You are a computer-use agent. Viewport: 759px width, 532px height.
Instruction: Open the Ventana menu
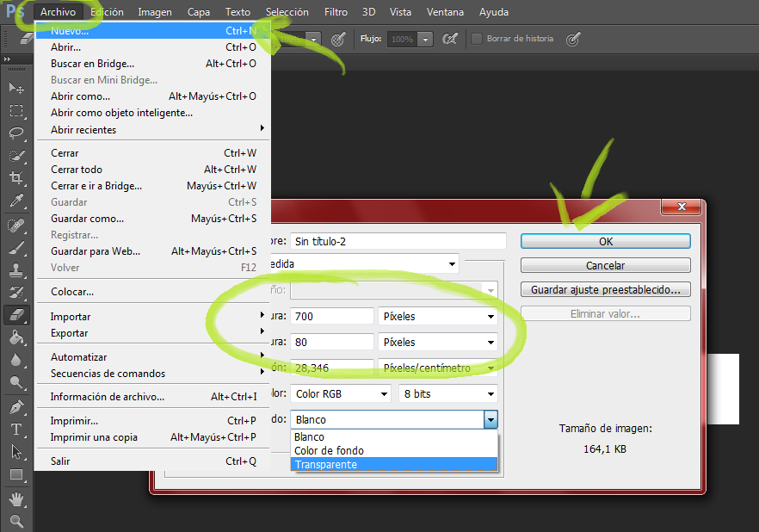click(445, 11)
